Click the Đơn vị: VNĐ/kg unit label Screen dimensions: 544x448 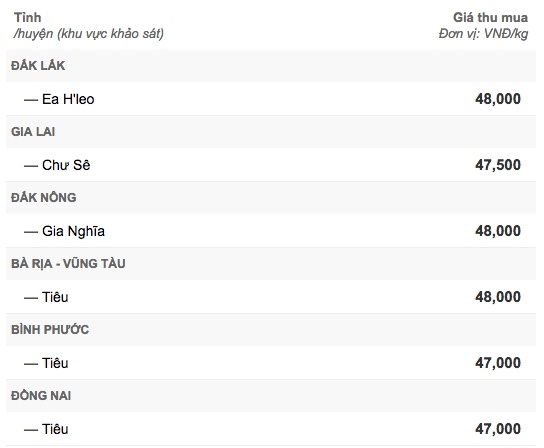(x=483, y=34)
